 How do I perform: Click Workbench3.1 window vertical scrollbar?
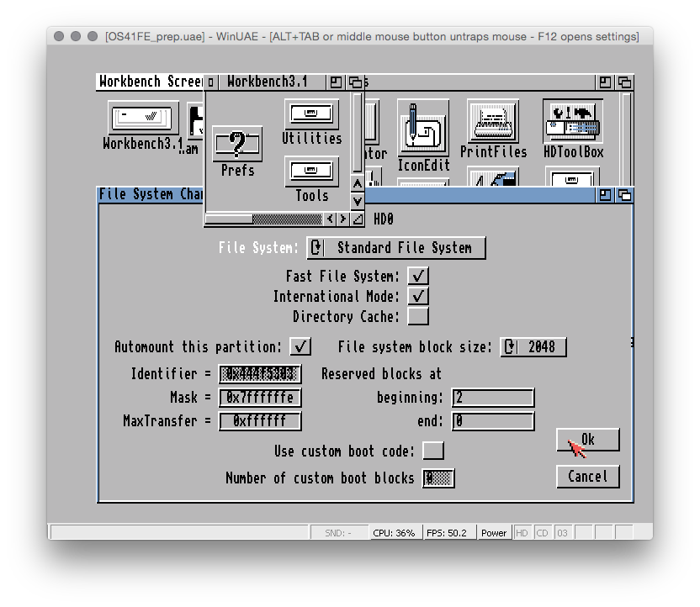[357, 133]
